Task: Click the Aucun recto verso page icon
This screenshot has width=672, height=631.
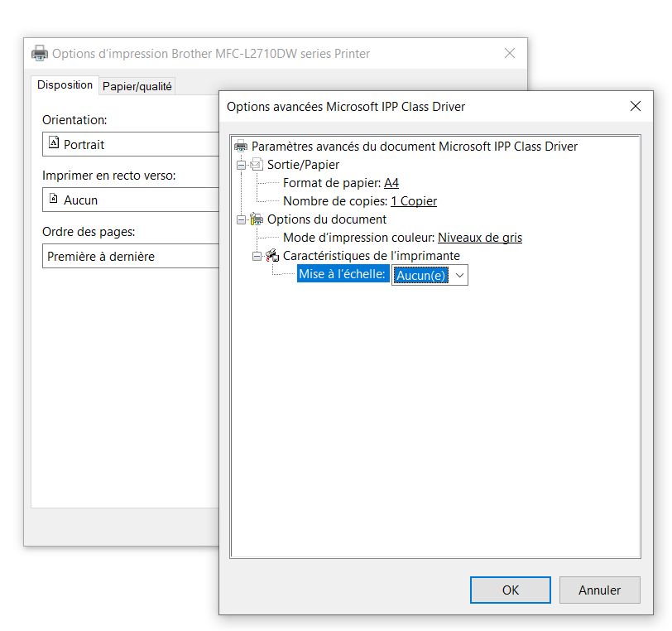Action: point(55,200)
